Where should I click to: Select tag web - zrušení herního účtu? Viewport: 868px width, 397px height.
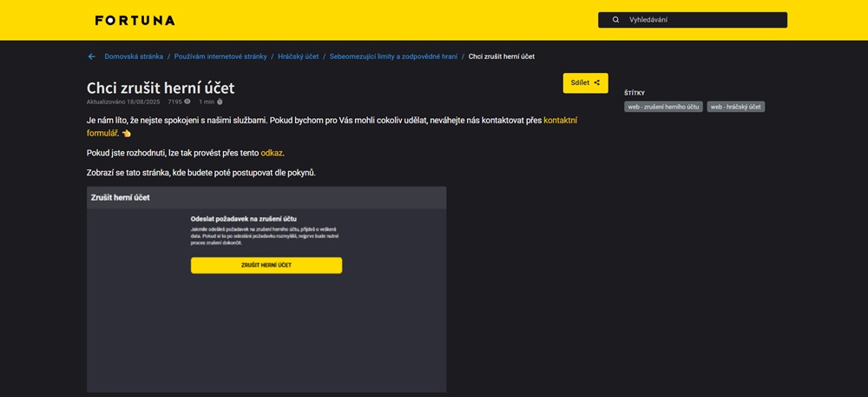663,107
